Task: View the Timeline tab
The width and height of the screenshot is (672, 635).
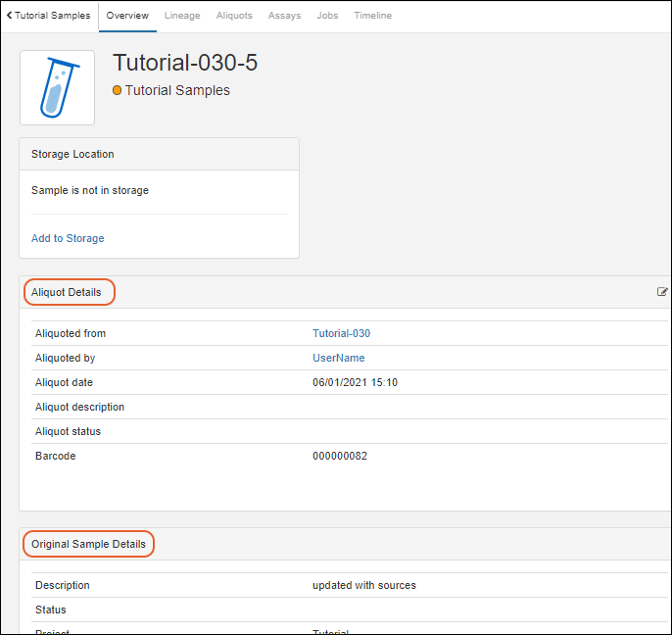Action: click(x=372, y=16)
